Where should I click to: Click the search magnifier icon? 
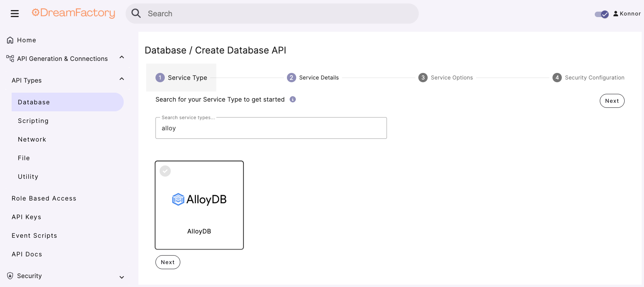click(136, 13)
